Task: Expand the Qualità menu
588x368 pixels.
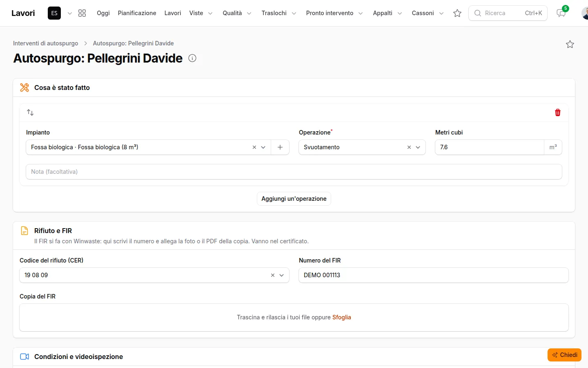Action: pyautogui.click(x=237, y=13)
